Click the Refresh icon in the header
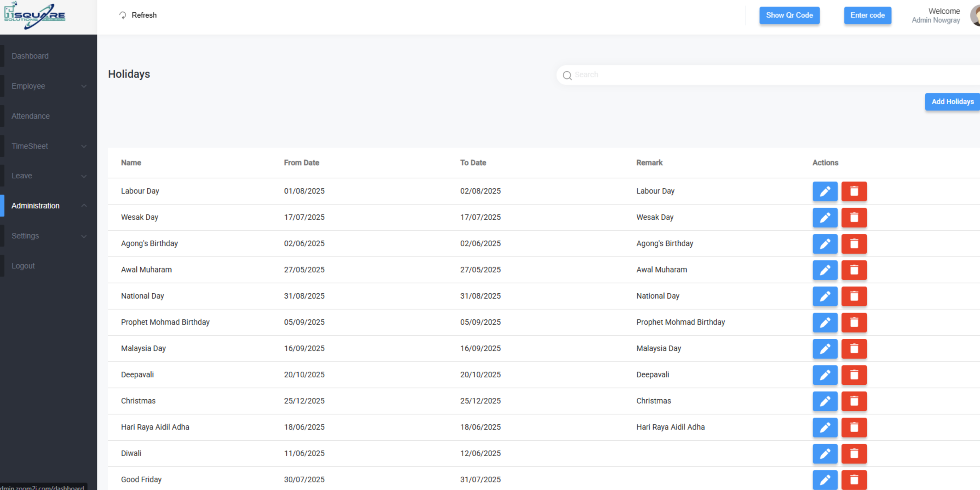This screenshot has height=490, width=980. tap(122, 15)
